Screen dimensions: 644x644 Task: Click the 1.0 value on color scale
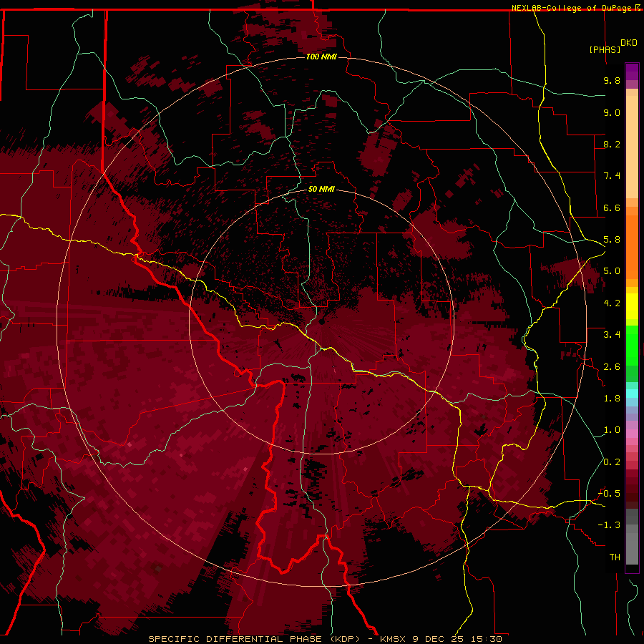pyautogui.click(x=612, y=430)
